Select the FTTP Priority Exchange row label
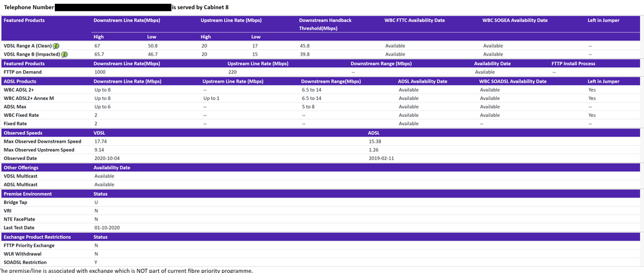The width and height of the screenshot is (644, 273). (29, 245)
